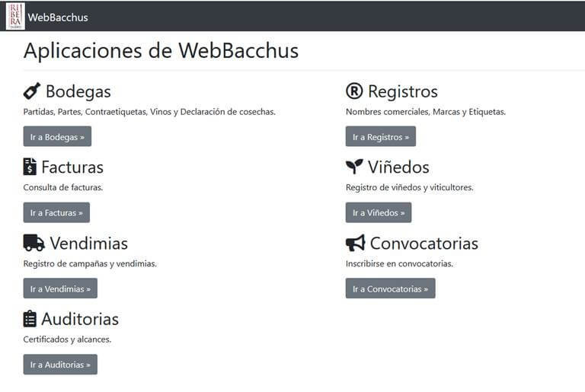The height and width of the screenshot is (392, 585).
Task: Click the megaphone icon beside Convocatorias
Action: tap(356, 243)
